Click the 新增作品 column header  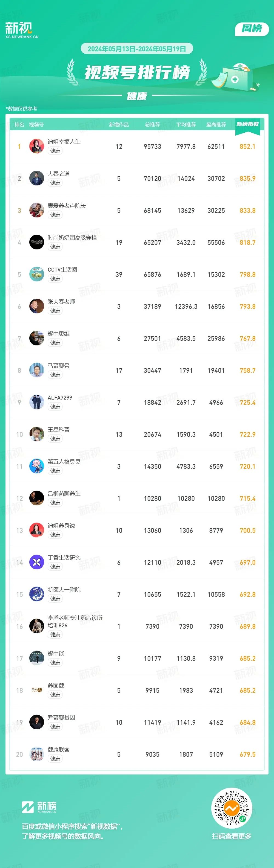[119, 125]
